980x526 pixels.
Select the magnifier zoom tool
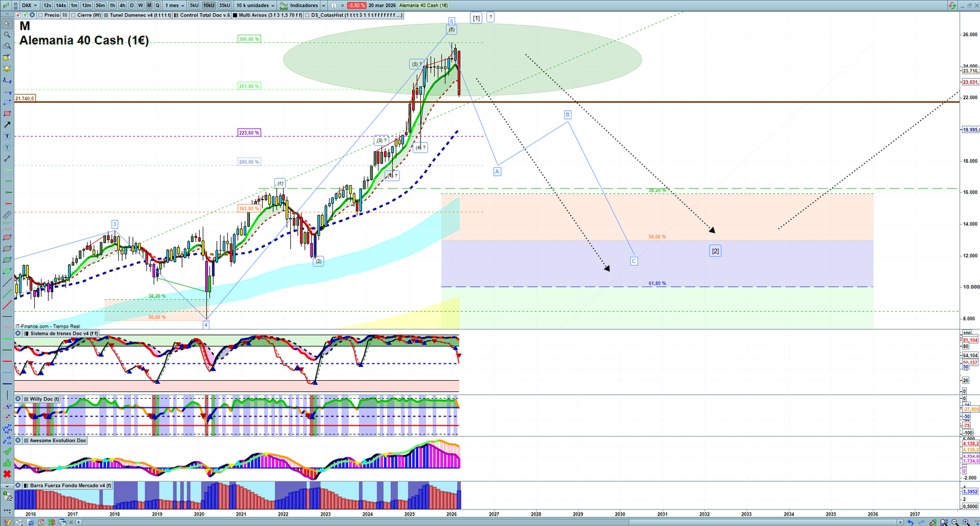pyautogui.click(x=7, y=35)
